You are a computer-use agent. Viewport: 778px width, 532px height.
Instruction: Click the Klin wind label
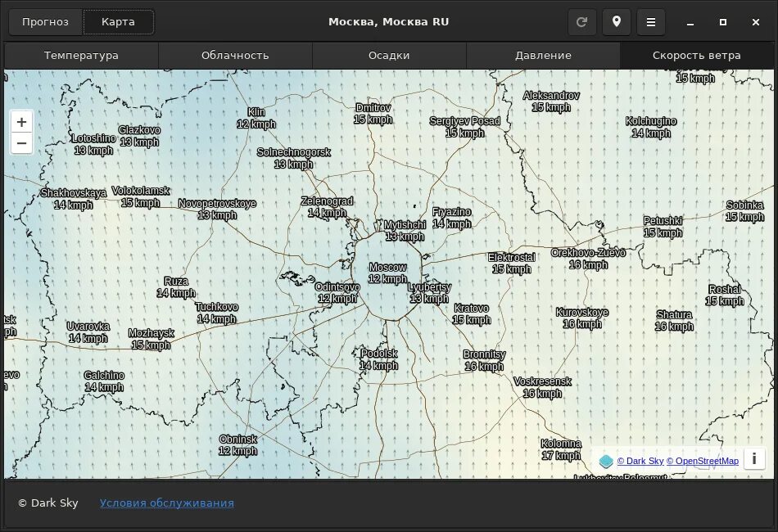pyautogui.click(x=256, y=118)
